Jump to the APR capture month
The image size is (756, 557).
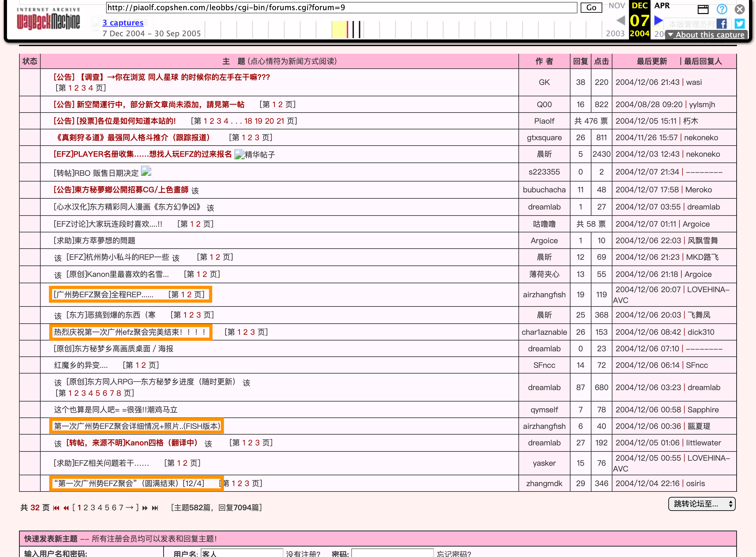(x=662, y=5)
